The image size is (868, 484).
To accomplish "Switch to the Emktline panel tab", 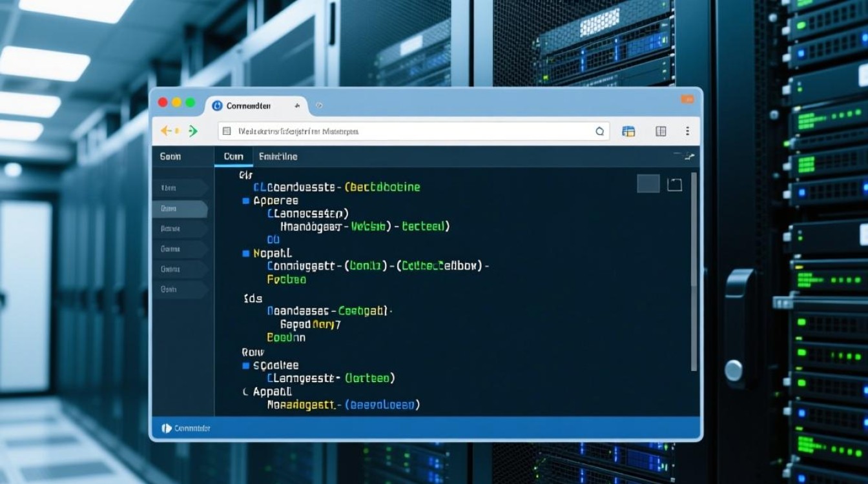I will [278, 156].
